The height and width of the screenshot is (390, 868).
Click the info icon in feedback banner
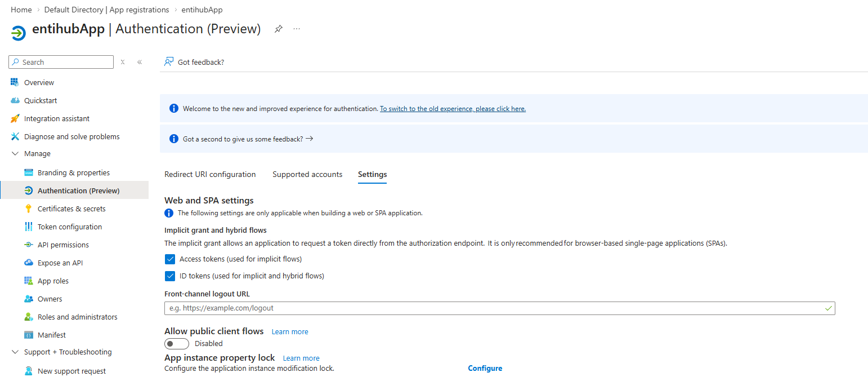[174, 139]
